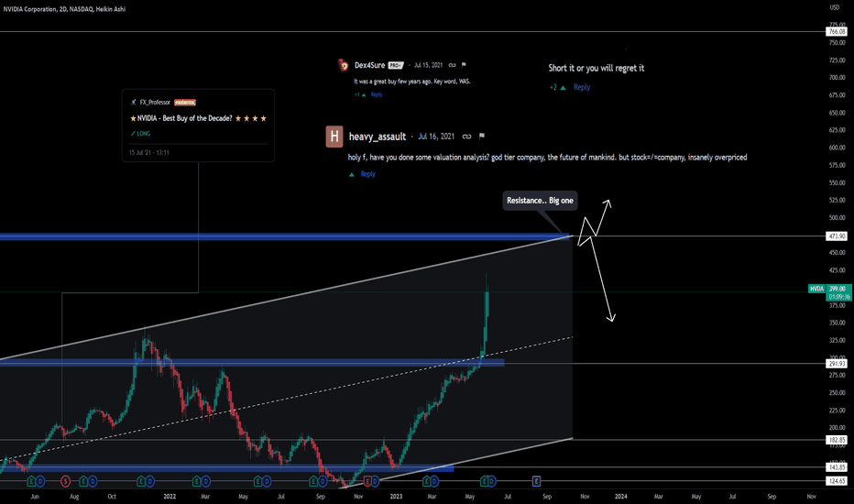Flag Dex4Sure's comment with flag icon
Viewport: 854px width, 504px height.
coord(464,65)
